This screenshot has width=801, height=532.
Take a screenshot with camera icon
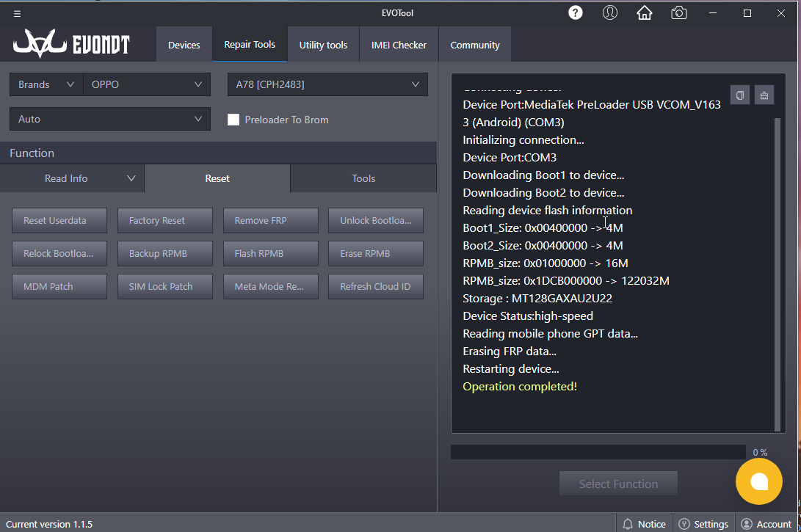click(679, 12)
